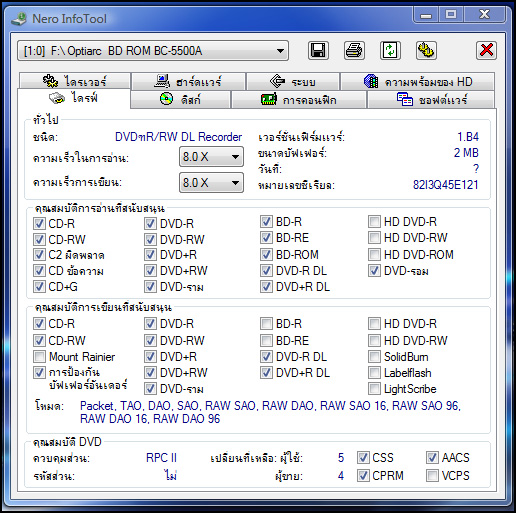
Task: Open the yellow gear settings icon
Action: pyautogui.click(x=426, y=51)
